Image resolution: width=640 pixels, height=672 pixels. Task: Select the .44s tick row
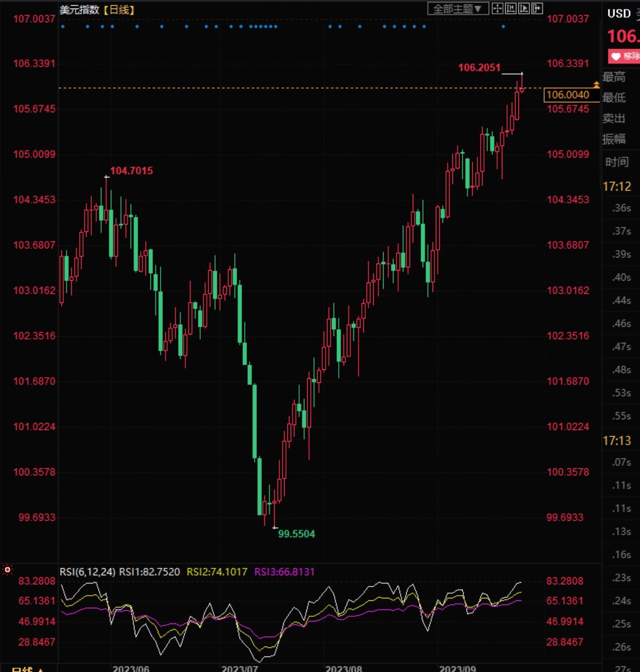pos(621,300)
